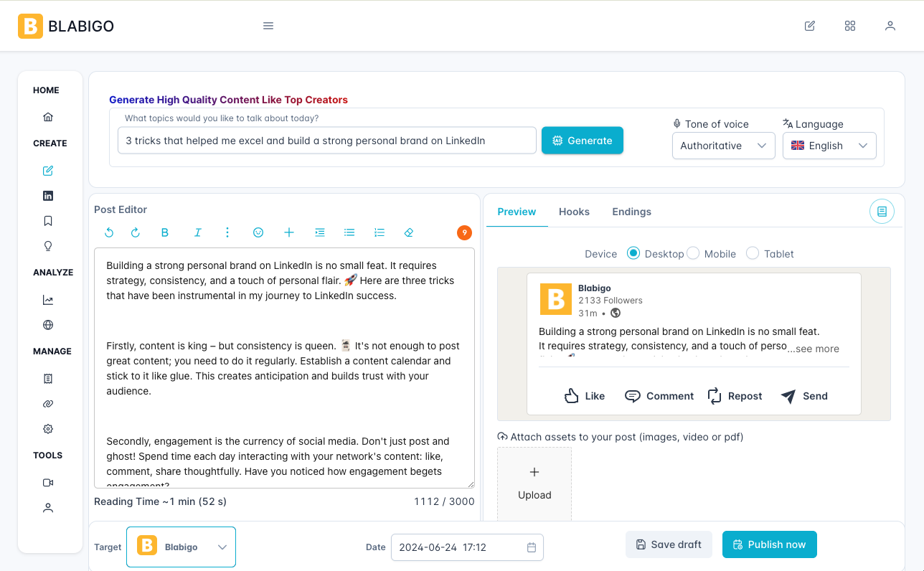Toggle bold formatting in the editor toolbar
The width and height of the screenshot is (924, 571).
[x=164, y=232]
